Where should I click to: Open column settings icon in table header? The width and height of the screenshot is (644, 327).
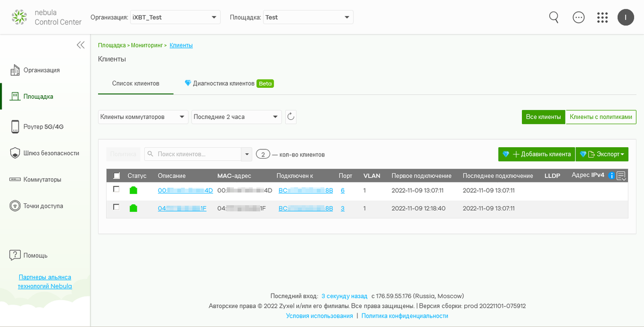pyautogui.click(x=621, y=176)
